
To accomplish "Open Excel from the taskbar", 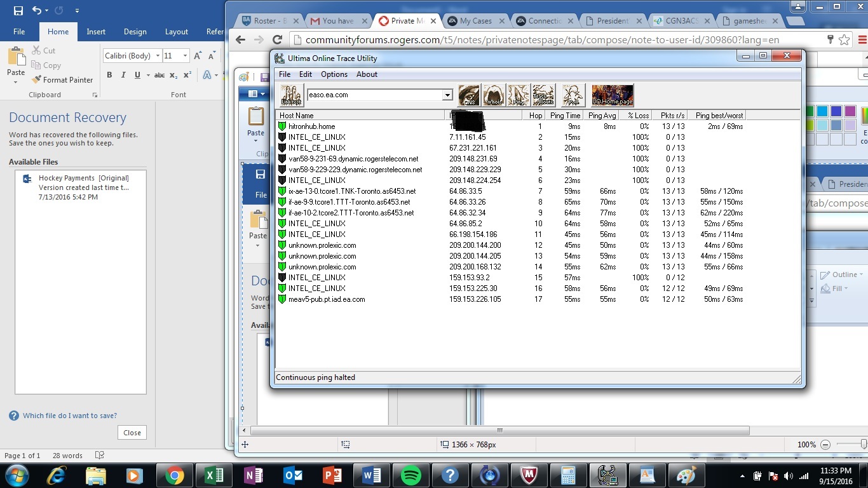I will tap(214, 475).
